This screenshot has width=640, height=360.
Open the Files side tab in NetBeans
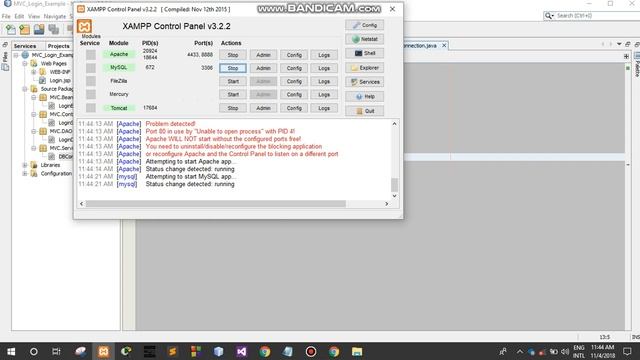click(x=5, y=57)
